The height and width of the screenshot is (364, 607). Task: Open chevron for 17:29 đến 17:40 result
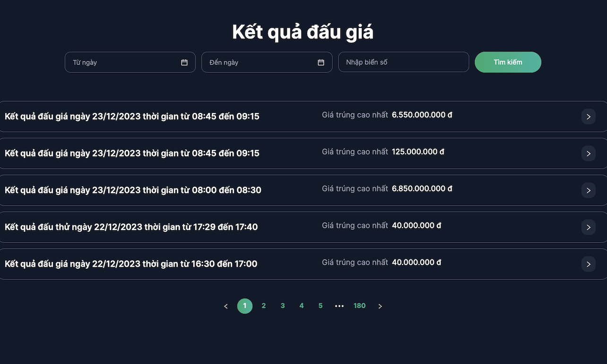coord(588,227)
